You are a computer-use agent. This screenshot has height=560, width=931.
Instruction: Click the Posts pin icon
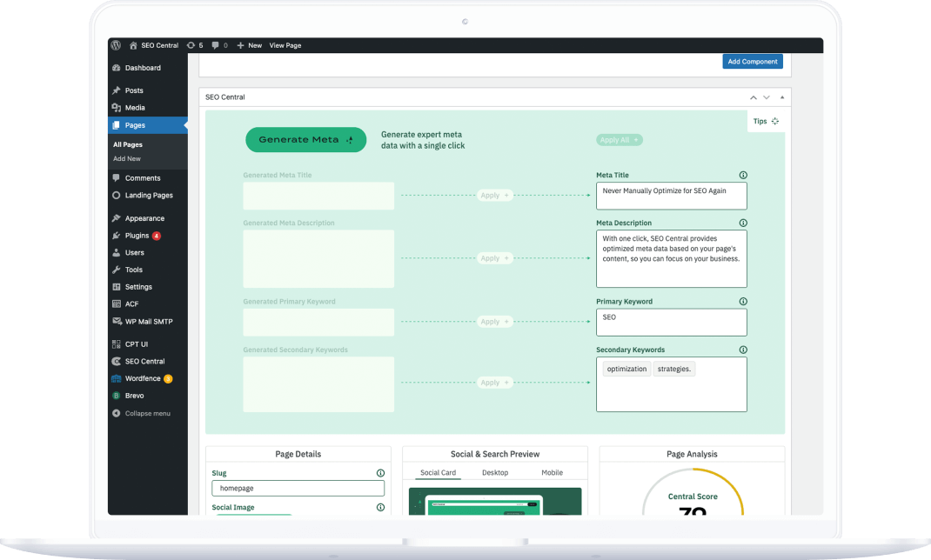pyautogui.click(x=117, y=90)
